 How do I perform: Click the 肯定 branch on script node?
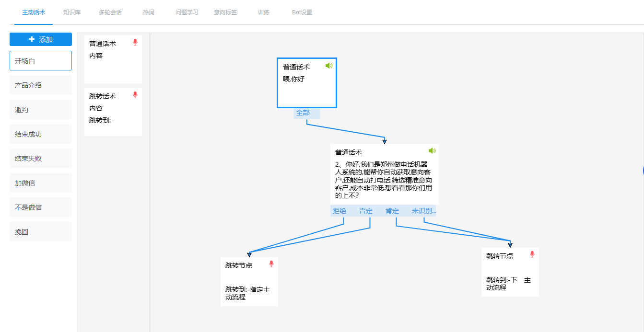tap(392, 211)
